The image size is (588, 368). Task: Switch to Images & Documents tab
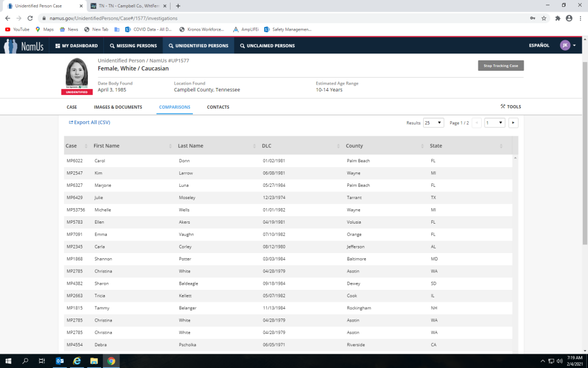coord(118,107)
